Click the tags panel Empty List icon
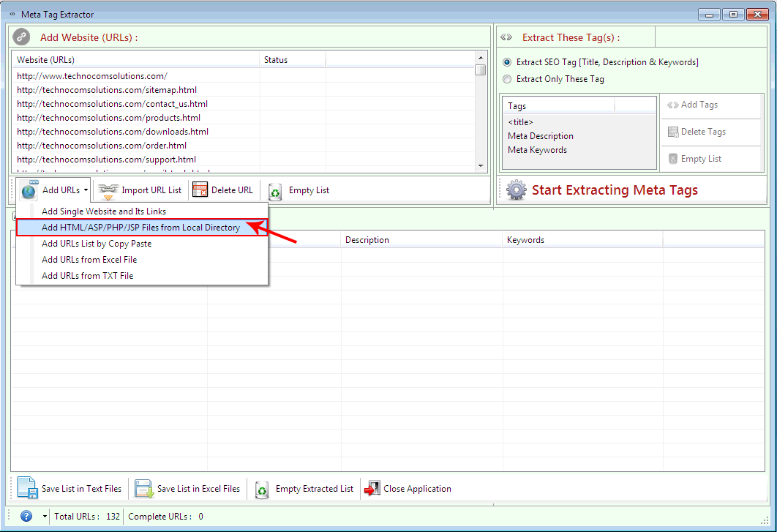 [673, 159]
